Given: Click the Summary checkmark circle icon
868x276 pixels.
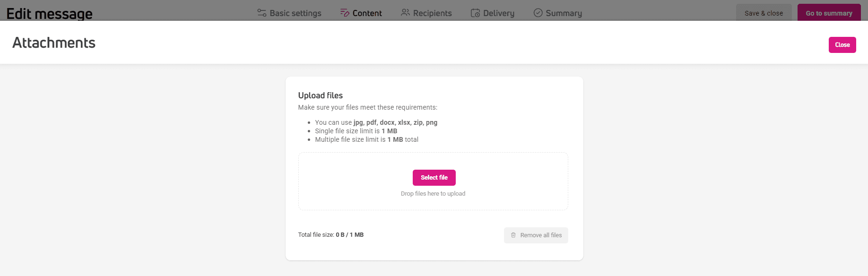Looking at the screenshot, I should 538,13.
